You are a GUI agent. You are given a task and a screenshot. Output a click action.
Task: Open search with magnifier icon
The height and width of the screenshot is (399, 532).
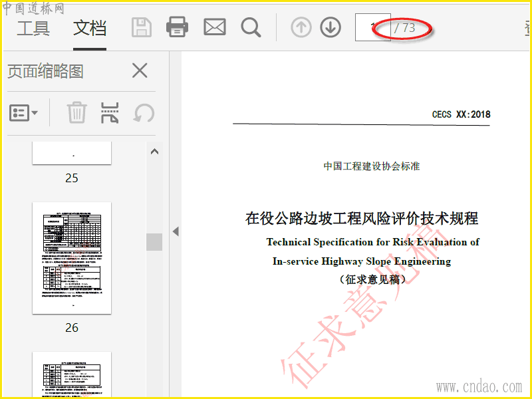251,27
